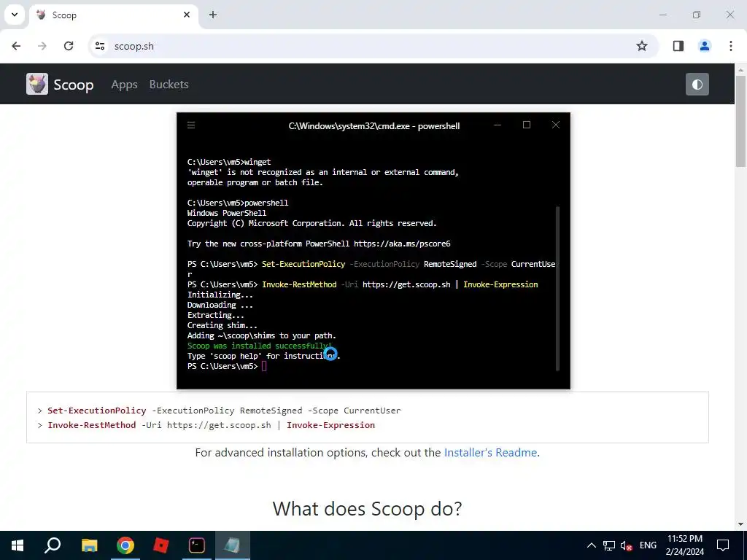Click the Scoop logo icon in header
The width and height of the screenshot is (747, 560).
(36, 85)
